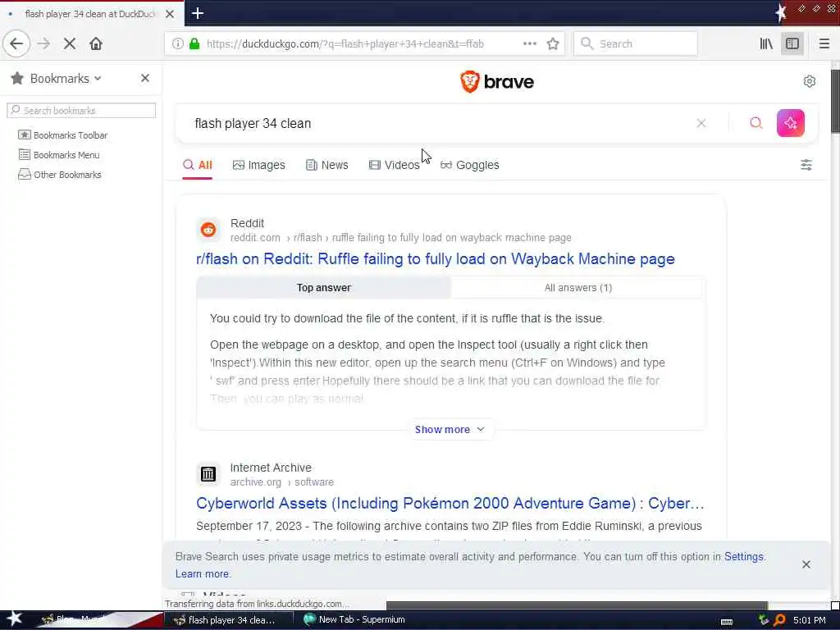Viewport: 840px width, 630px height.
Task: Click the system tray search magnifier icon
Action: point(779,620)
